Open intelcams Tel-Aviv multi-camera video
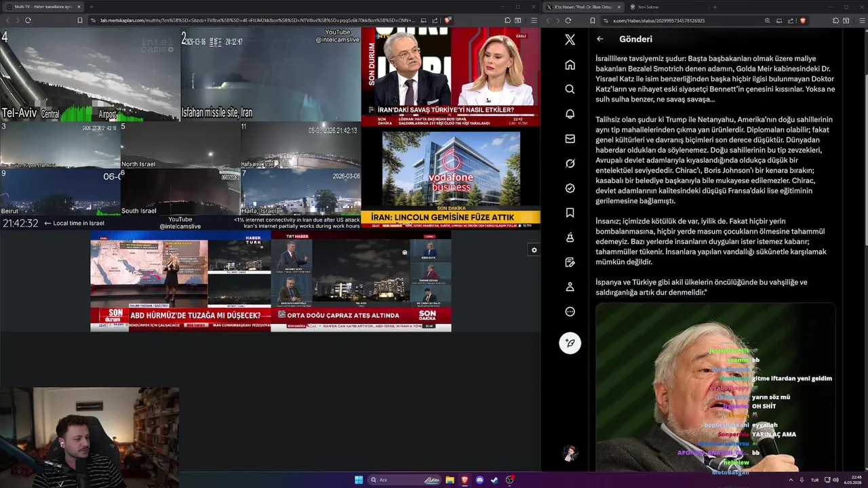Image resolution: width=868 pixels, height=488 pixels. pyautogui.click(x=180, y=129)
